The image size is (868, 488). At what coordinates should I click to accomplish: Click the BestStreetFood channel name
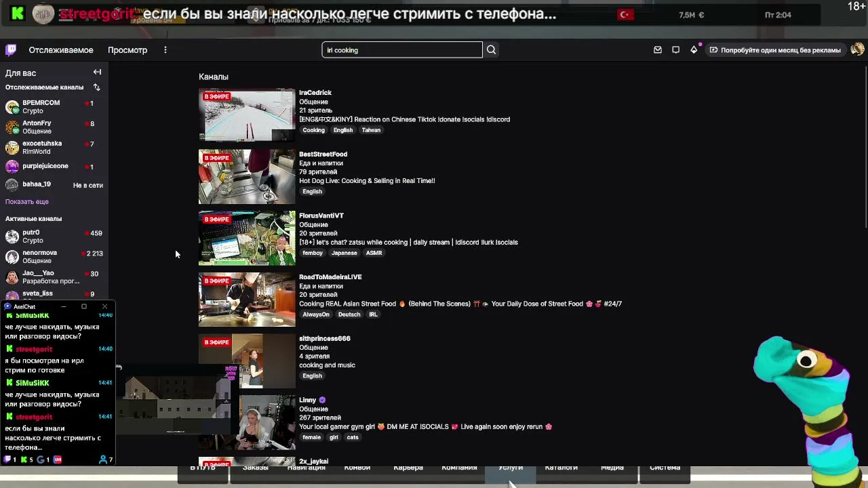[323, 155]
